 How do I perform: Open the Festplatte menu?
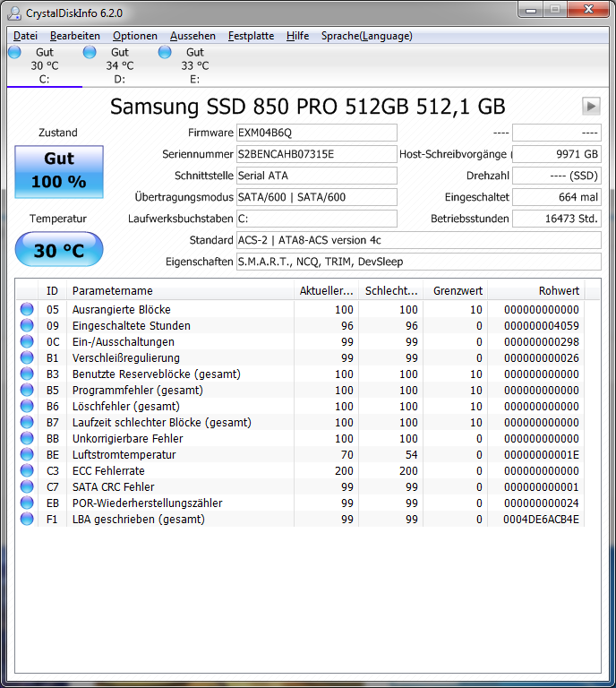coord(252,36)
